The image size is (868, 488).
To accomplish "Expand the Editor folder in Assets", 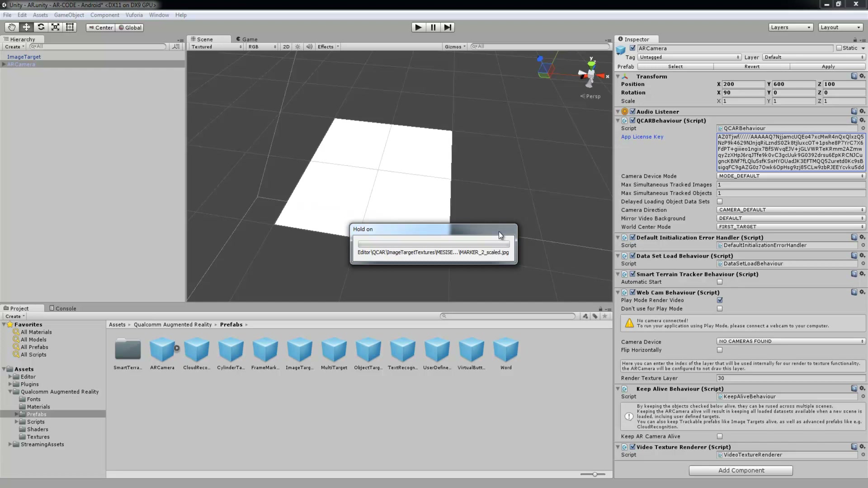I will click(x=10, y=376).
